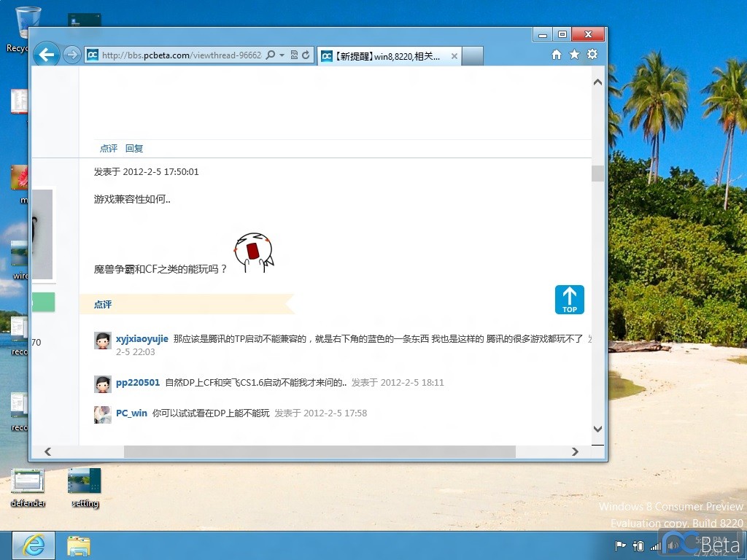Viewport: 747px width, 560px height.
Task: Click the browser Back arrow button
Action: (47, 55)
